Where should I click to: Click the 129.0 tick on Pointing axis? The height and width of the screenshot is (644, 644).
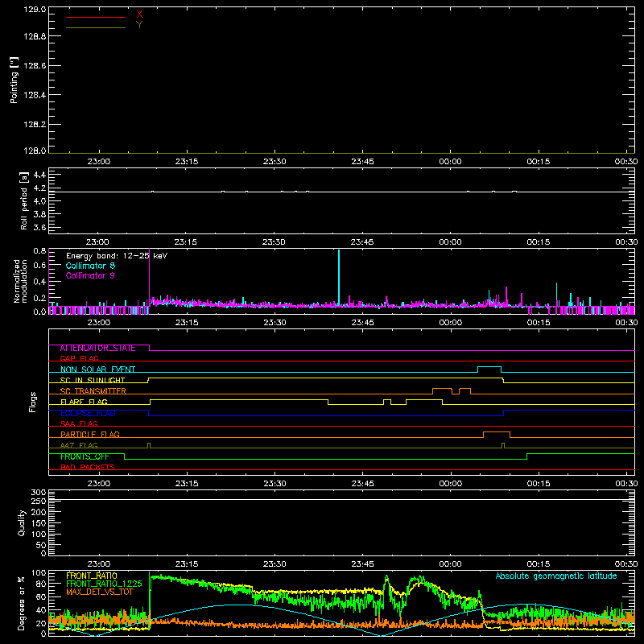(35, 10)
